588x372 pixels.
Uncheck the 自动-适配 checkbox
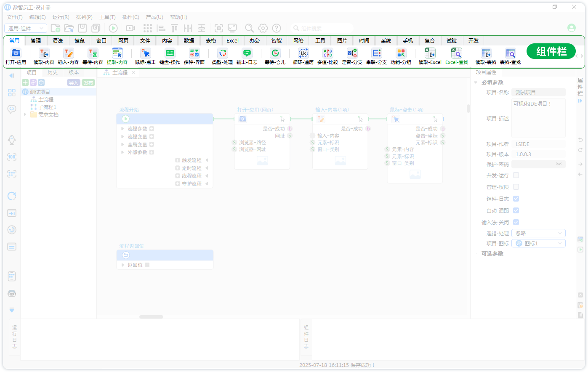(x=516, y=210)
